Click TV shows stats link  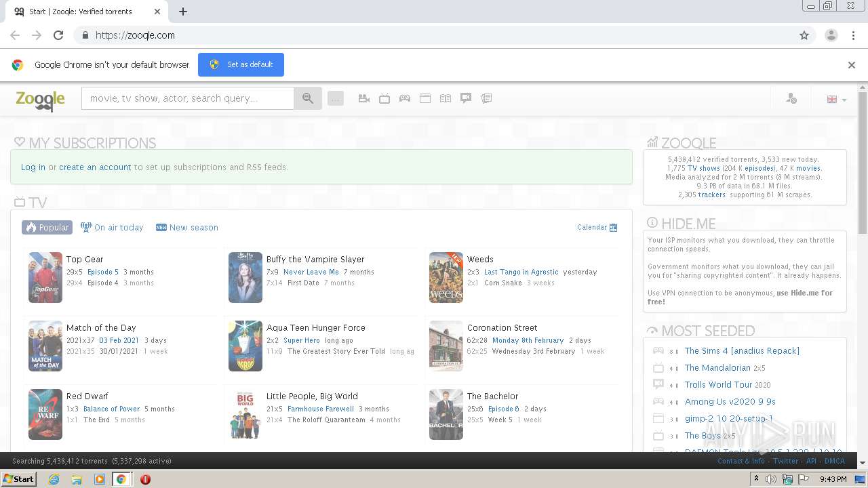tap(704, 168)
